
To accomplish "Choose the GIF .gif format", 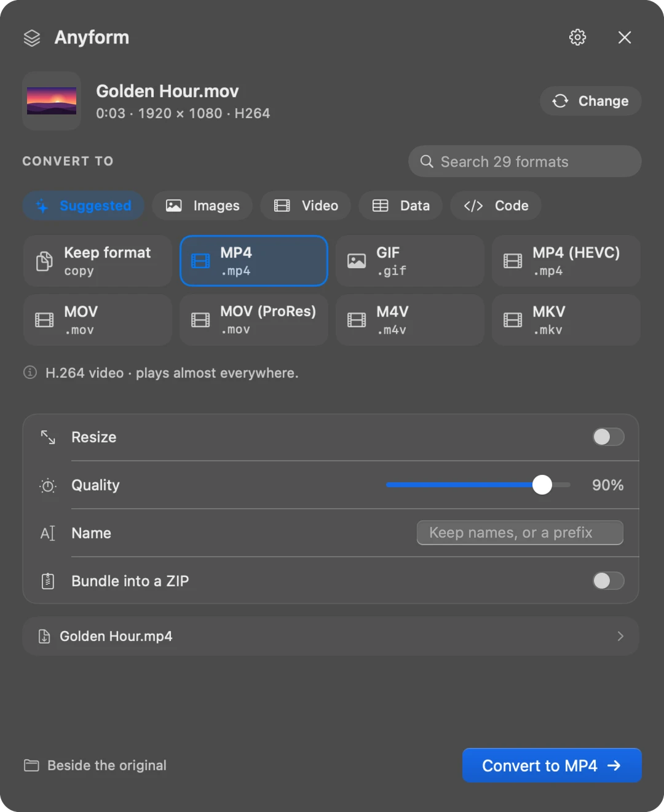I will (410, 261).
